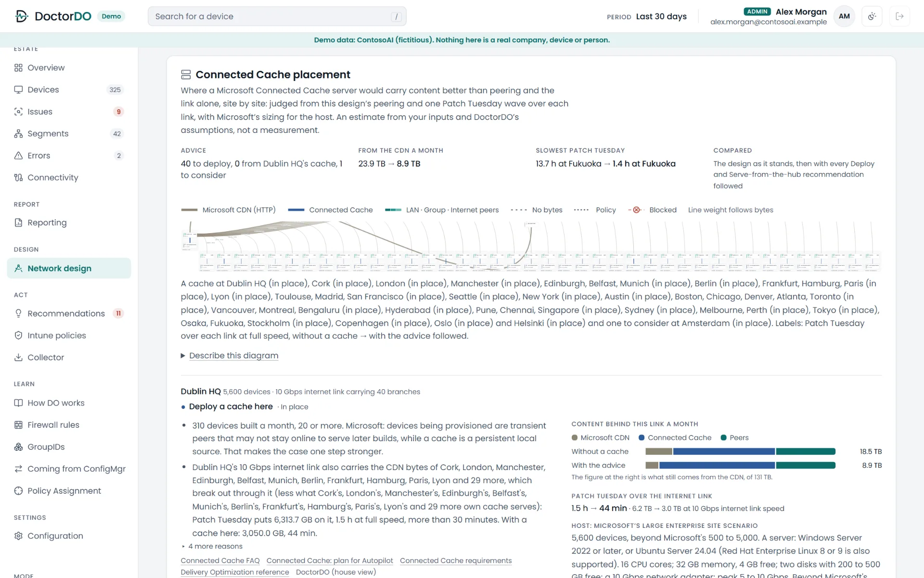Screen dimensions: 924x578
Task: Click the Connectivity icon in sidebar
Action: pos(18,178)
